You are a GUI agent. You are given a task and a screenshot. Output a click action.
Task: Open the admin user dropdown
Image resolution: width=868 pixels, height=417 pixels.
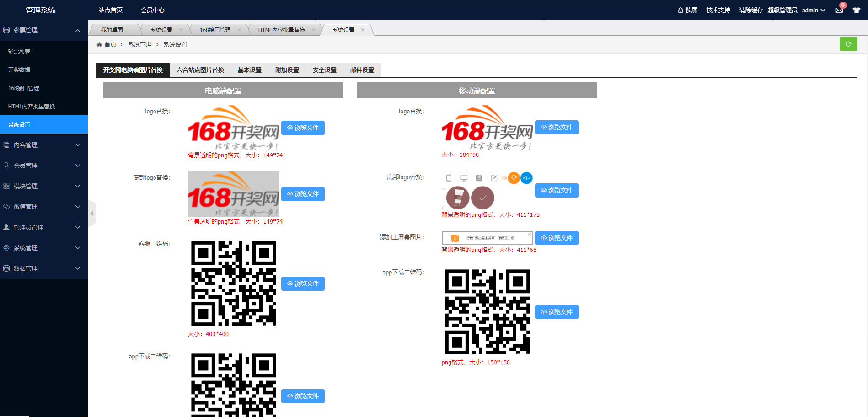click(813, 10)
